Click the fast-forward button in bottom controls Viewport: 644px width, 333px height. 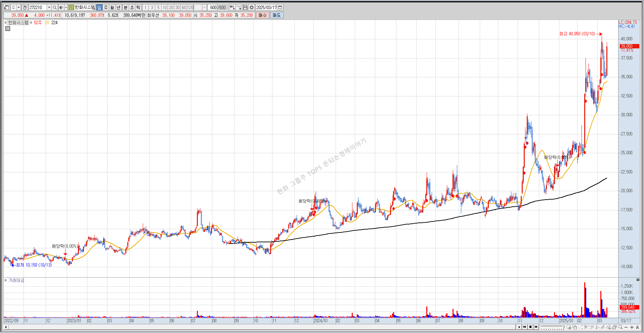[x=536, y=327]
